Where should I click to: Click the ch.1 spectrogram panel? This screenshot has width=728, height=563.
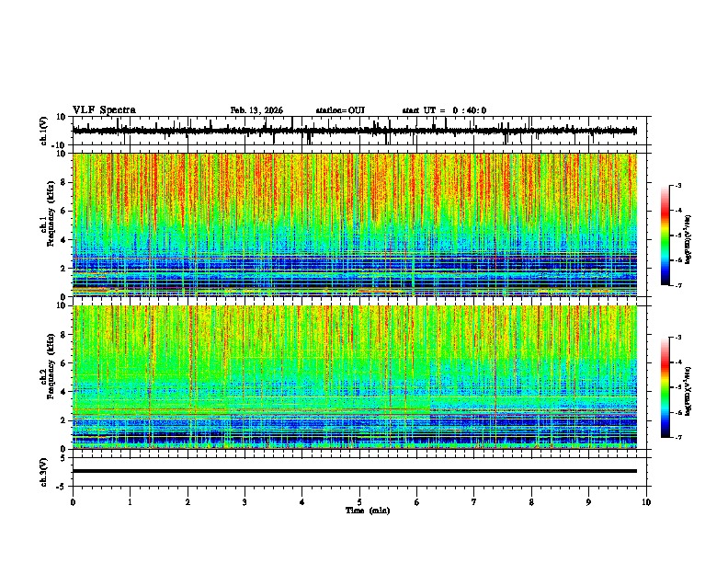[355, 224]
